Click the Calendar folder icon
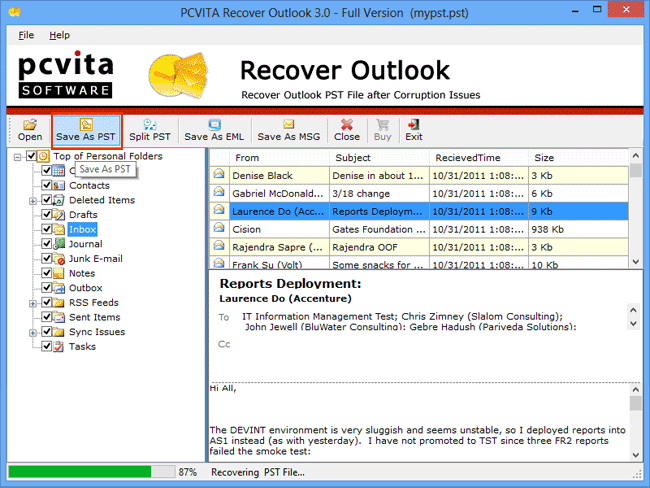 59,170
